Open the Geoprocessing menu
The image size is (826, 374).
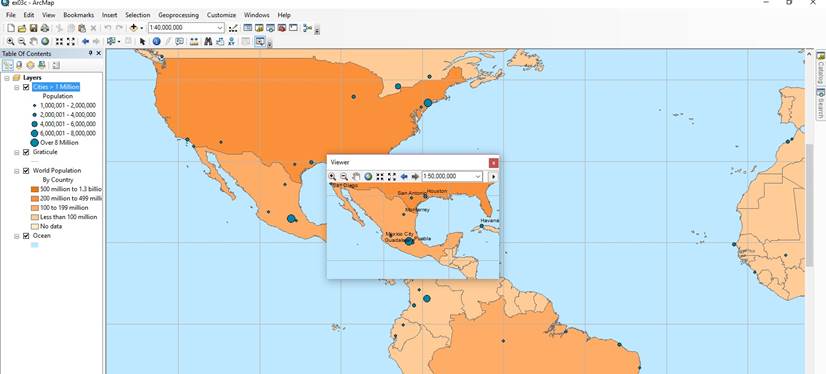coord(178,15)
